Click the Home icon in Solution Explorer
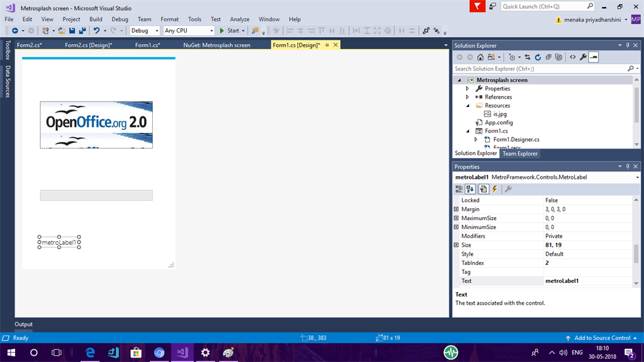 (480, 57)
